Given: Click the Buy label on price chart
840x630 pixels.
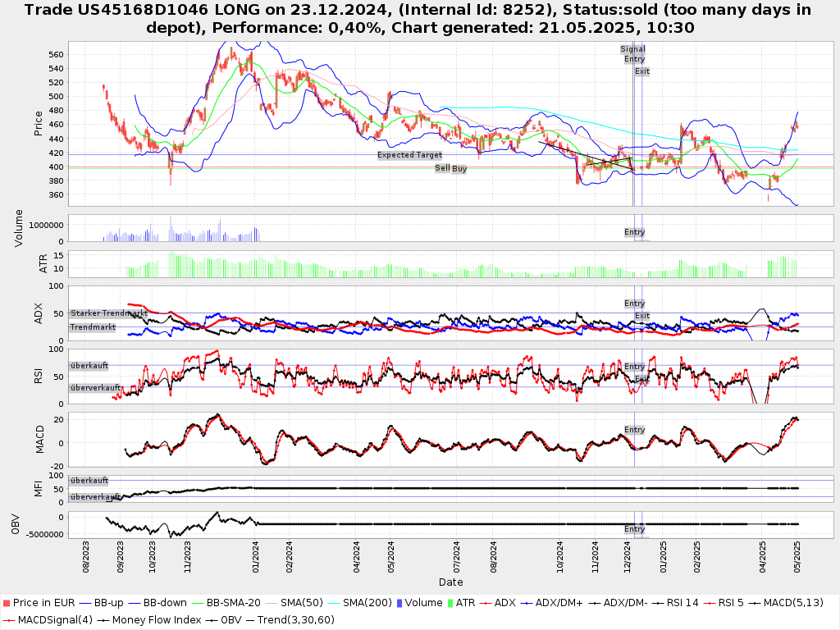Looking at the screenshot, I should click(459, 169).
